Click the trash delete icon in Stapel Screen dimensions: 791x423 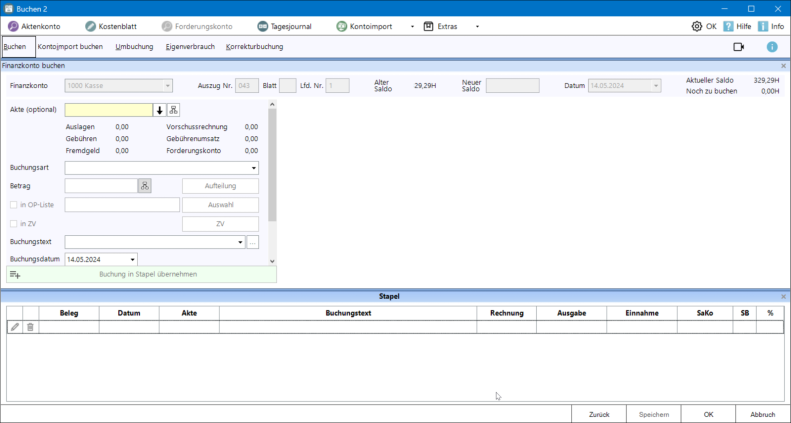click(x=30, y=327)
